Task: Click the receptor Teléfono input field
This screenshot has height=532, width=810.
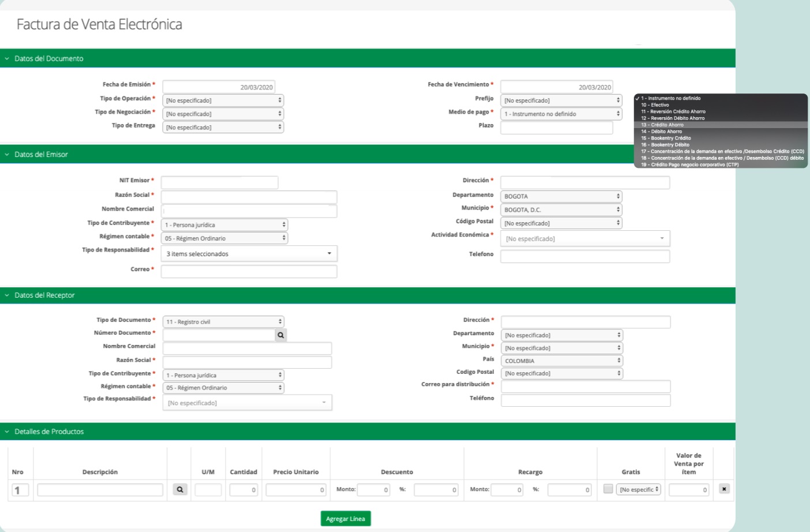Action: (586, 400)
